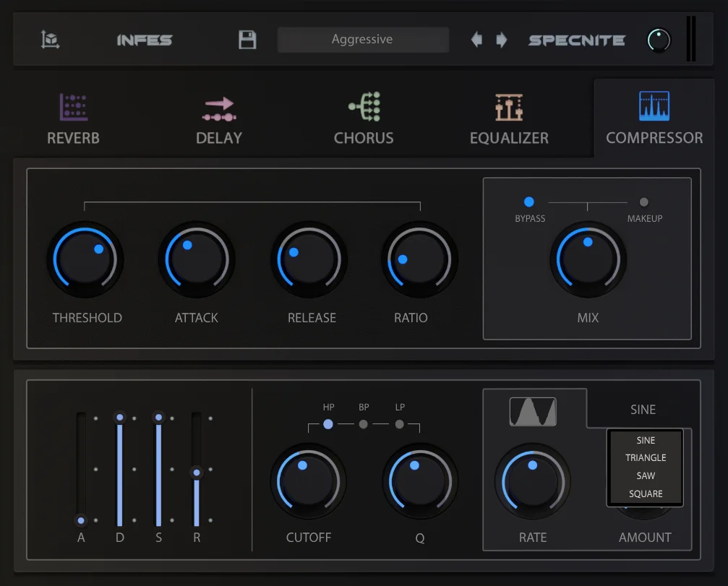Go to previous preset arrow

point(476,40)
